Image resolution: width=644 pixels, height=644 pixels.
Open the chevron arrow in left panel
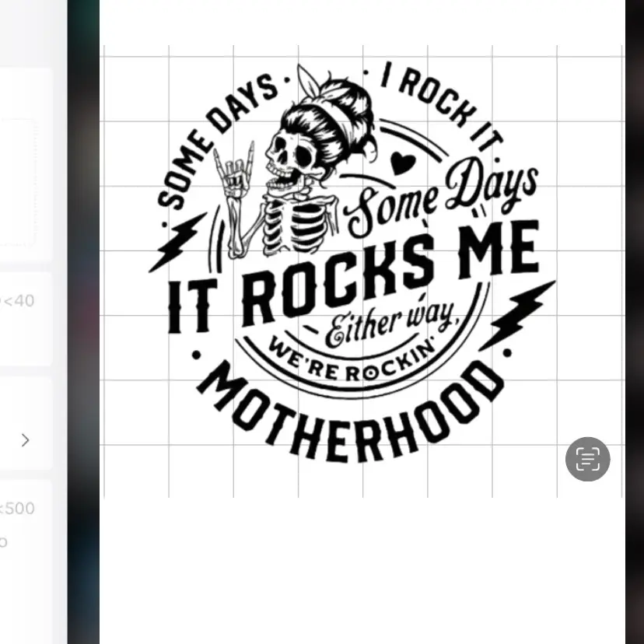point(26,440)
